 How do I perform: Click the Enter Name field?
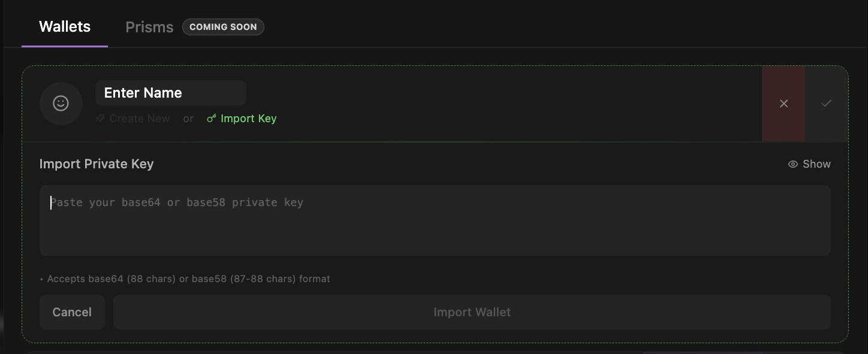click(x=170, y=93)
